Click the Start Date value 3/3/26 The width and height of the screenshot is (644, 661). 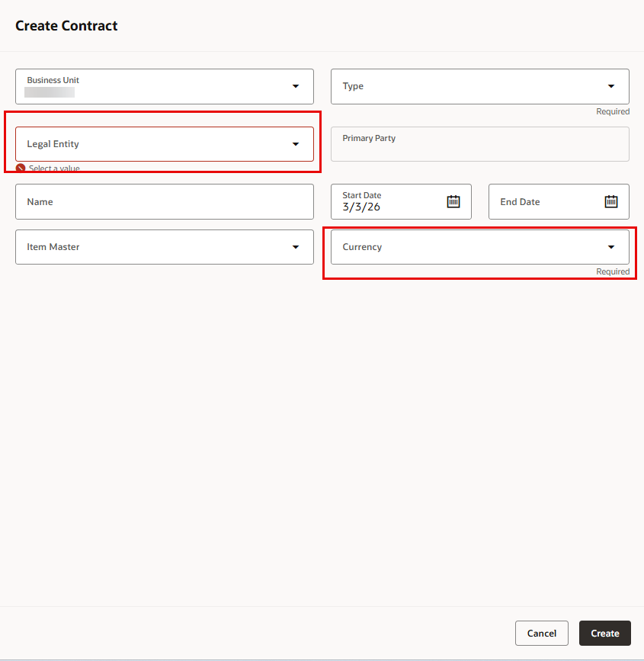(x=361, y=207)
